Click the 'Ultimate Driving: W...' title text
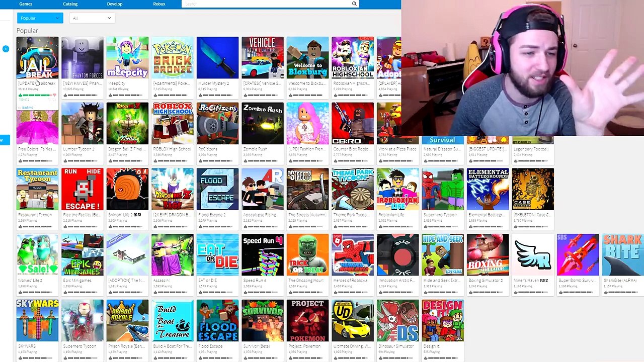The image size is (644, 362). point(352,347)
